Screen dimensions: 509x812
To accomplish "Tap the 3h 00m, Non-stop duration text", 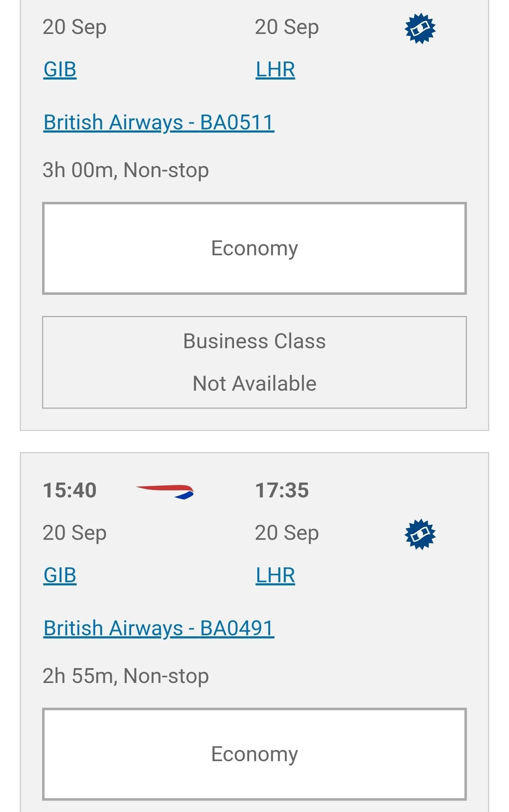I will [126, 170].
